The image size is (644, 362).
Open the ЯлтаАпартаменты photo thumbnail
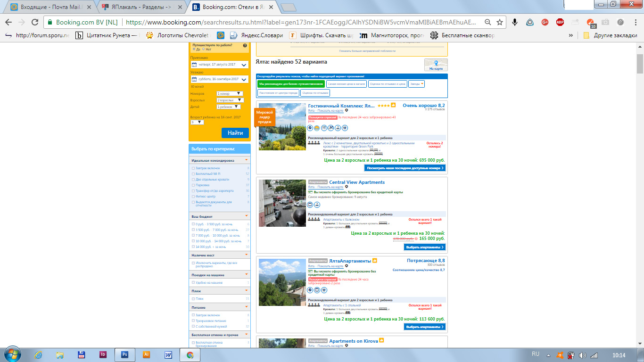tap(282, 282)
